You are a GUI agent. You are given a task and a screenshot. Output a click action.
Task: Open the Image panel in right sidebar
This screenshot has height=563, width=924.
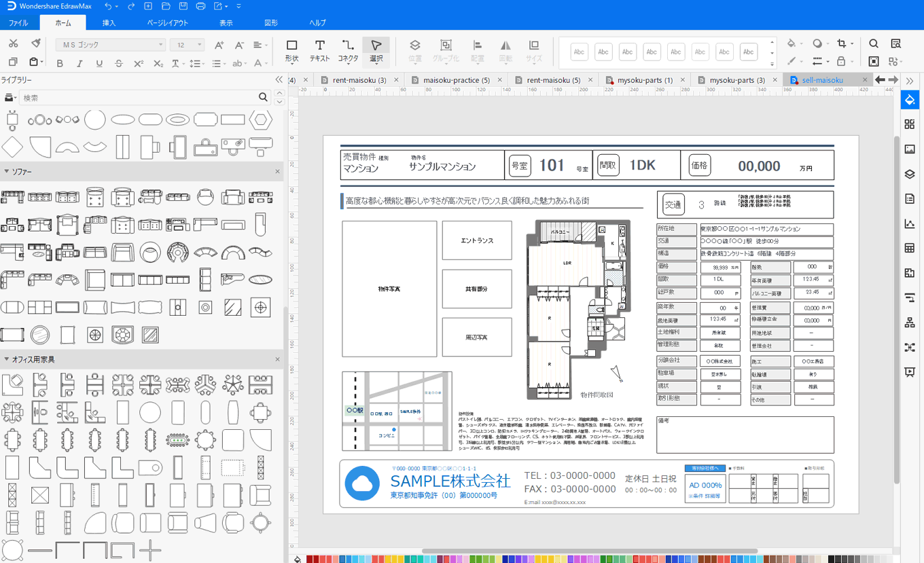(x=910, y=149)
